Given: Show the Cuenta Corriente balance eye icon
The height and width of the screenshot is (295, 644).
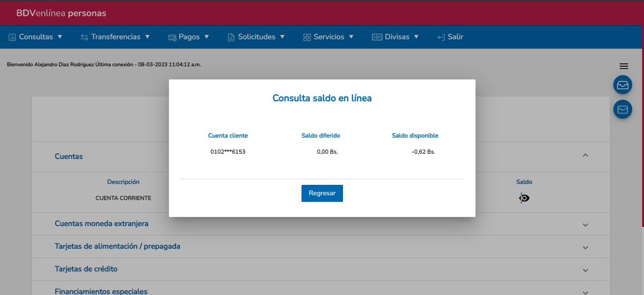Looking at the screenshot, I should (x=524, y=198).
